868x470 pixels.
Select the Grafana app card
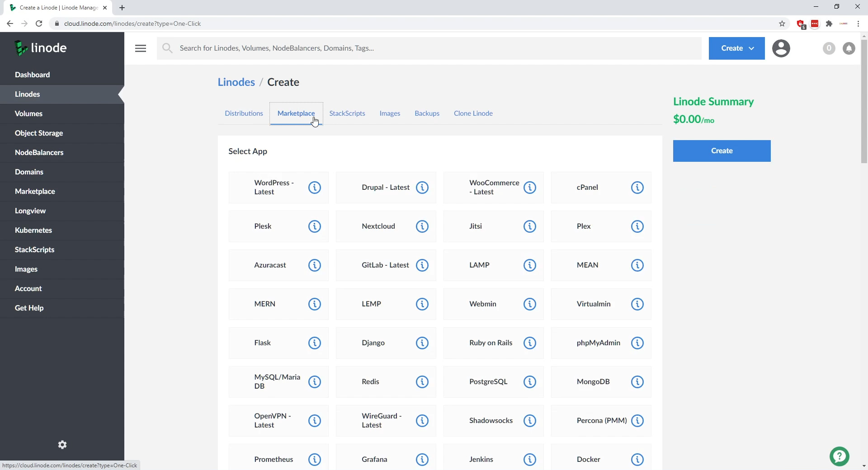tap(386, 457)
